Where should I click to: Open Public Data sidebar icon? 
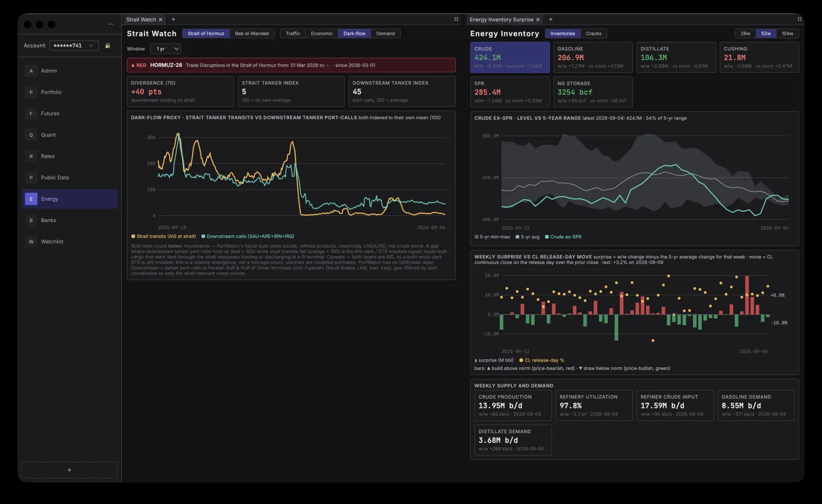[x=31, y=178]
